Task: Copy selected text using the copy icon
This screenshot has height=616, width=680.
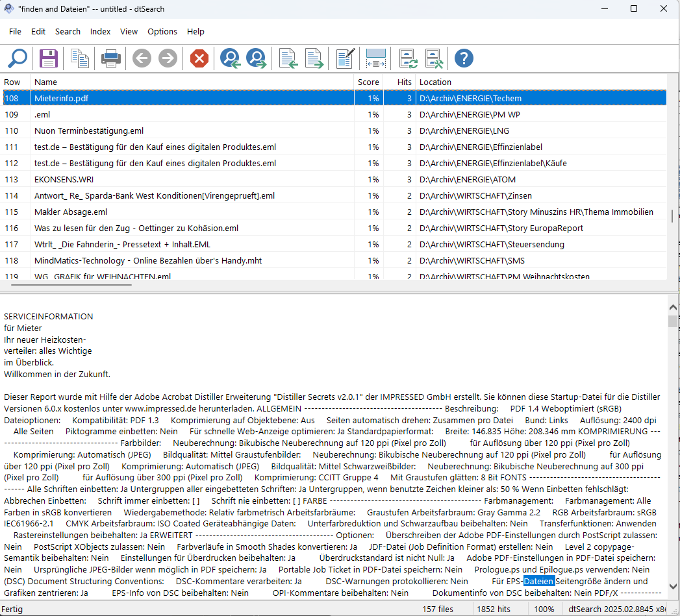Action: [x=79, y=58]
